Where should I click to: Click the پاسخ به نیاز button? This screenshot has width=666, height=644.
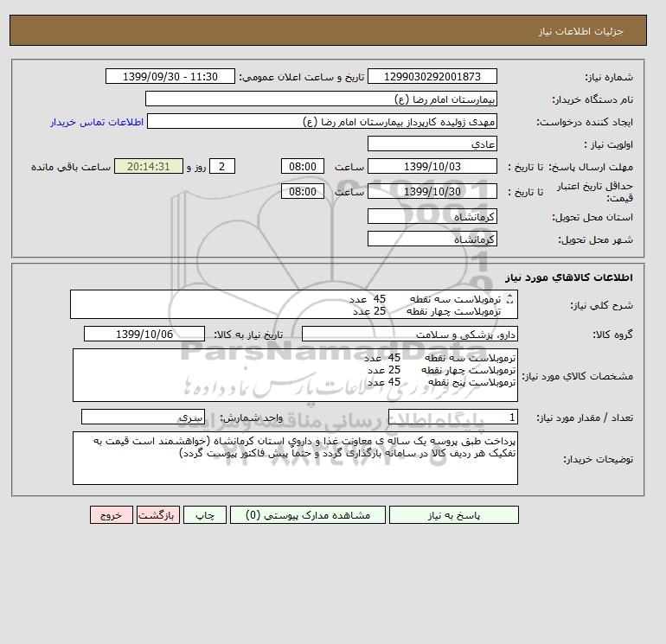pos(453,515)
